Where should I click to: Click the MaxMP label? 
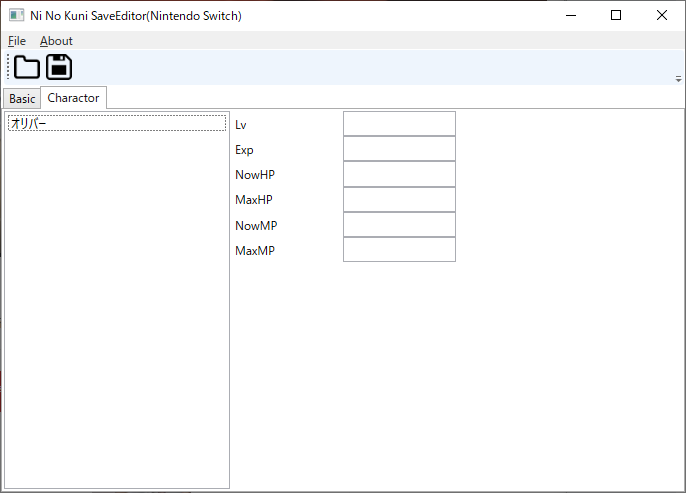255,251
